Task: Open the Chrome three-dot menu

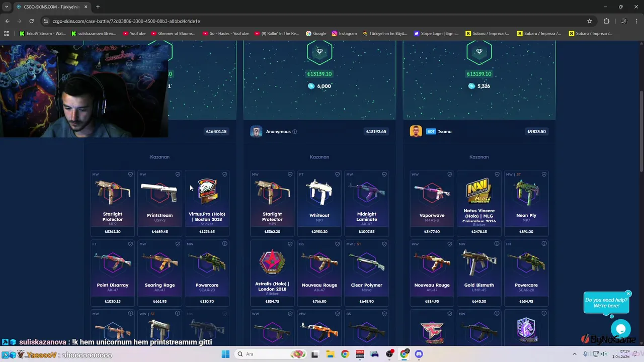Action: (637, 21)
